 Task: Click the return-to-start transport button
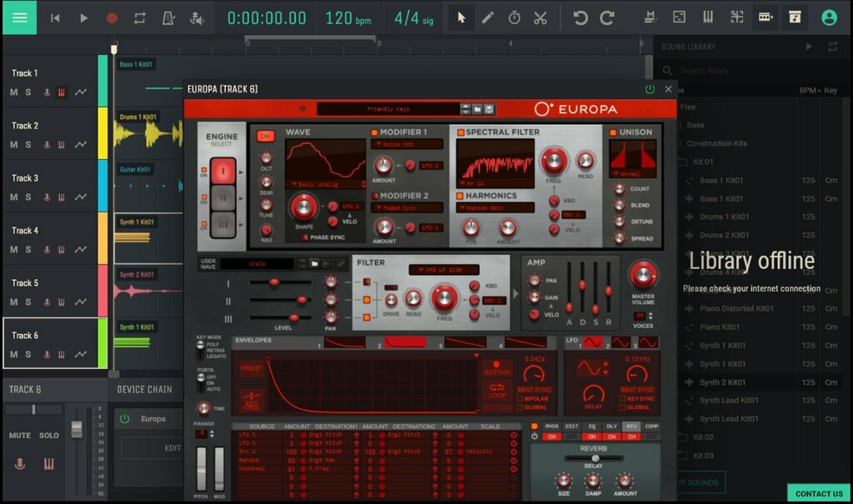click(x=55, y=18)
